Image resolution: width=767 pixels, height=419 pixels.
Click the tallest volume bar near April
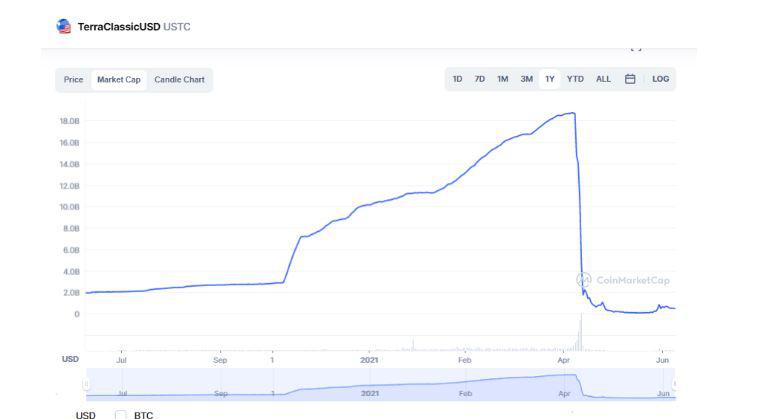click(x=581, y=332)
